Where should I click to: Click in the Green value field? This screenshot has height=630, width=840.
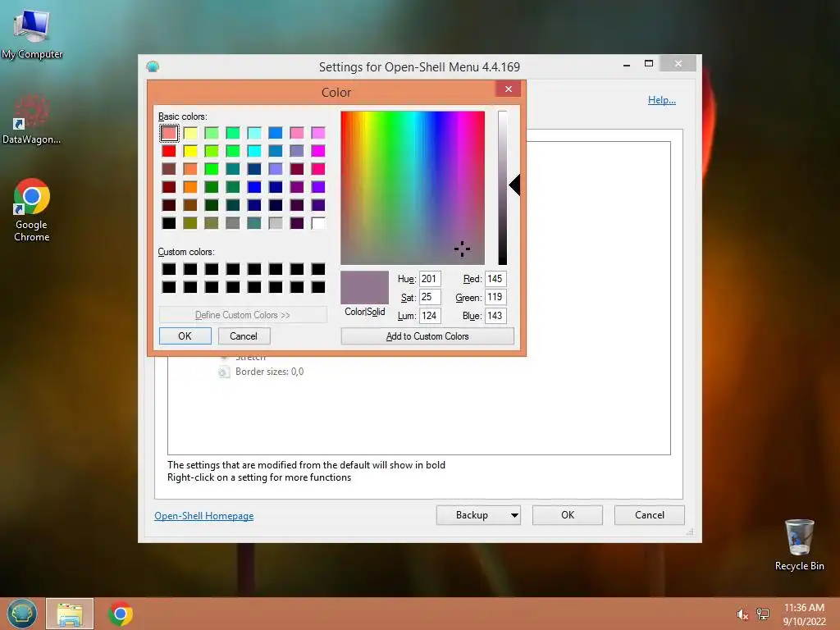[x=495, y=297]
